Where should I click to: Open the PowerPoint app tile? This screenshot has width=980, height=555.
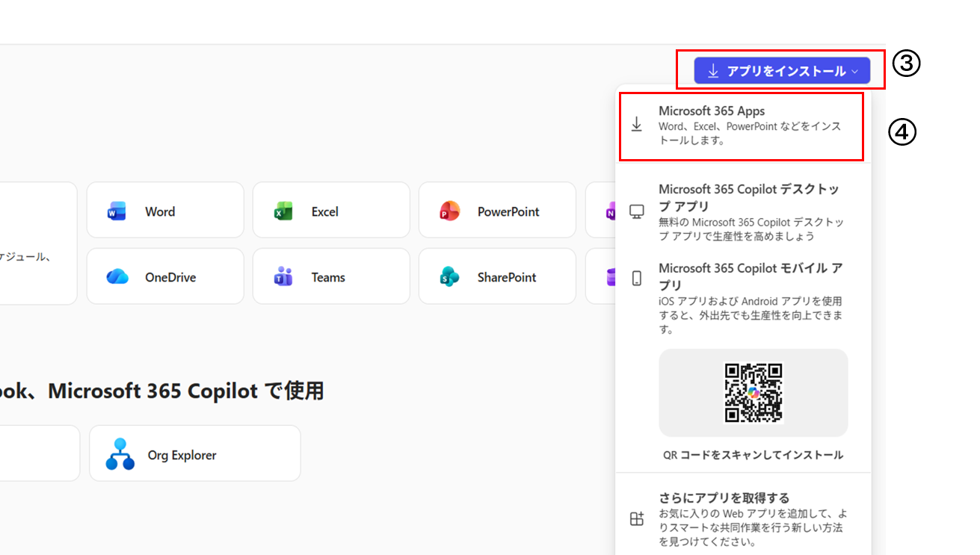(x=497, y=211)
